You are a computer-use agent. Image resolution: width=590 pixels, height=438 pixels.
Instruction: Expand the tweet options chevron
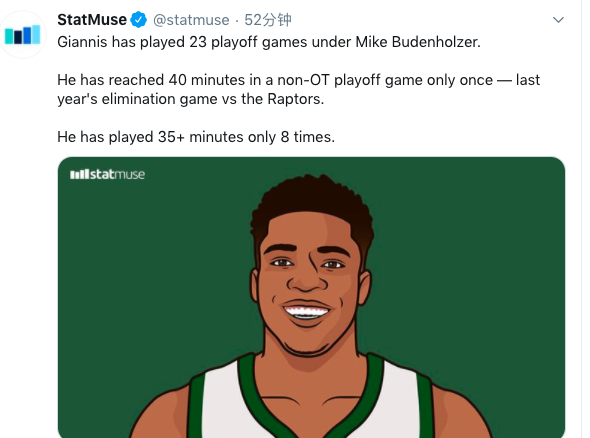point(558,20)
